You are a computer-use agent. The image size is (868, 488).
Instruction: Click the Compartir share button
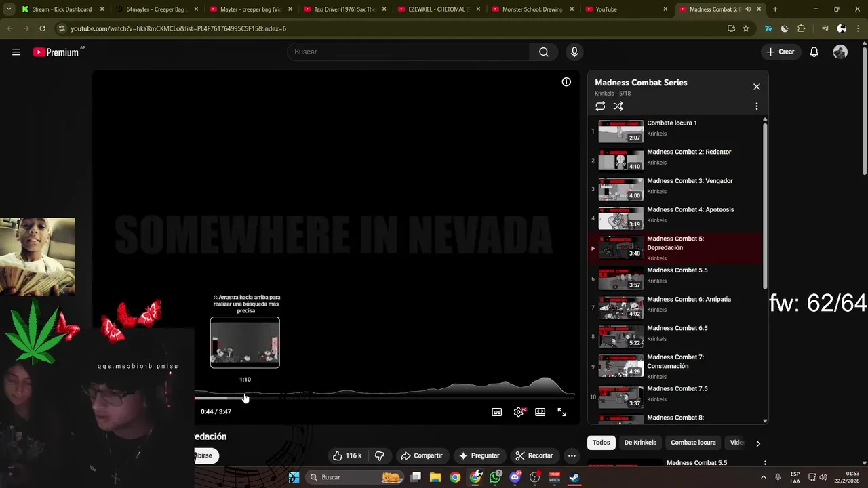pos(421,455)
